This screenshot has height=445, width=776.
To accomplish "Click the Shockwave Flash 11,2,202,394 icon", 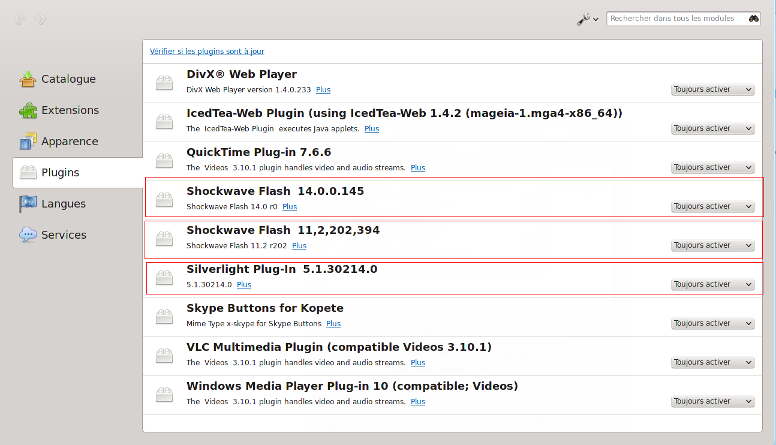I will [164, 238].
